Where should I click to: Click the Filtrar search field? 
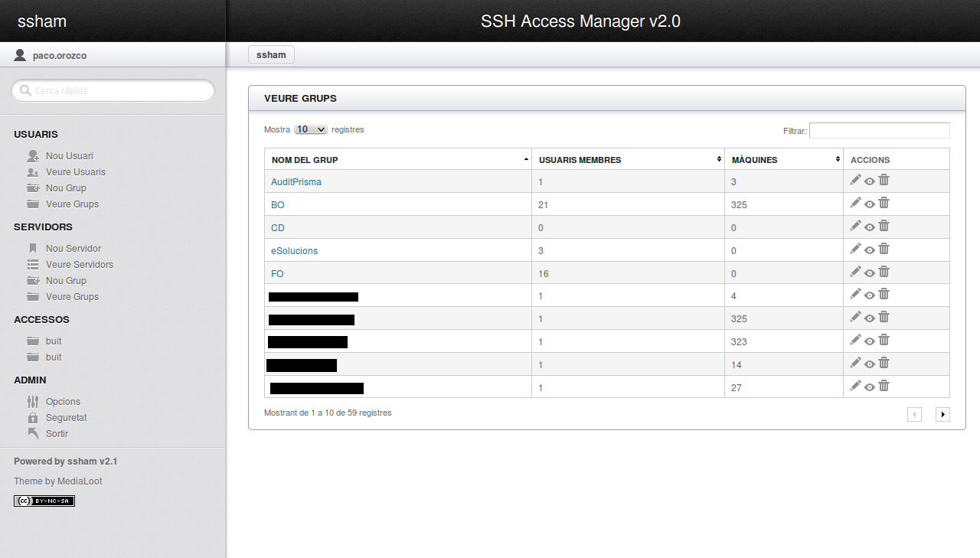click(x=879, y=131)
